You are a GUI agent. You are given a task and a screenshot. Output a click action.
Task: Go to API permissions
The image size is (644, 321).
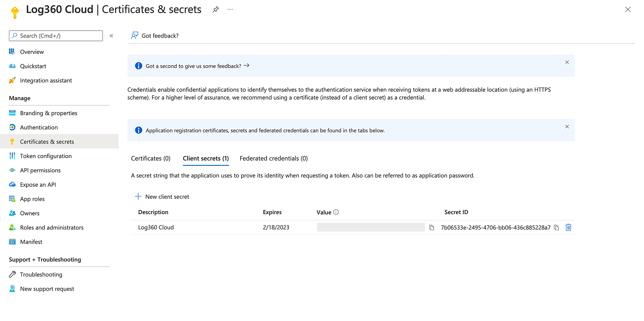click(40, 170)
